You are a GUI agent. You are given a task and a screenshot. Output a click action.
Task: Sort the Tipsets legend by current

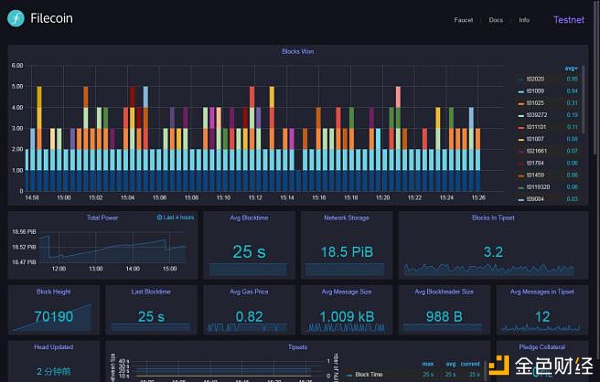pyautogui.click(x=470, y=364)
